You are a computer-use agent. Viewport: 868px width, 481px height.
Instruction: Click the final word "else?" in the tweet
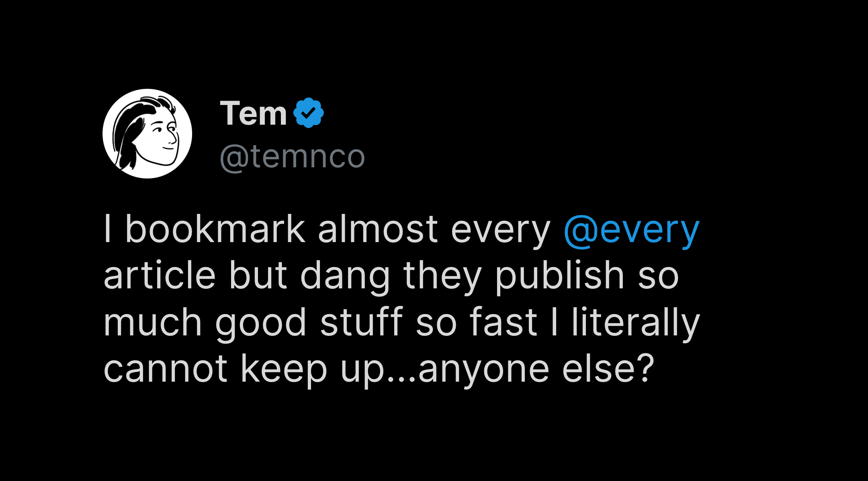608,369
